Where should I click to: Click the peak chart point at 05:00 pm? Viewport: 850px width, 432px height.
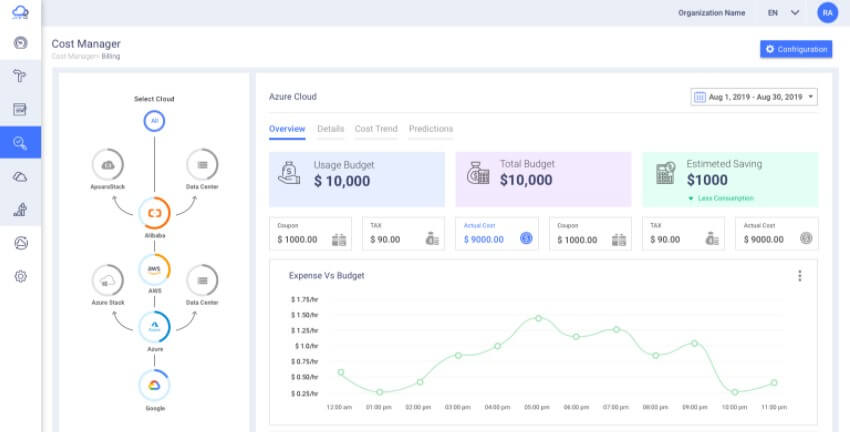coord(538,318)
